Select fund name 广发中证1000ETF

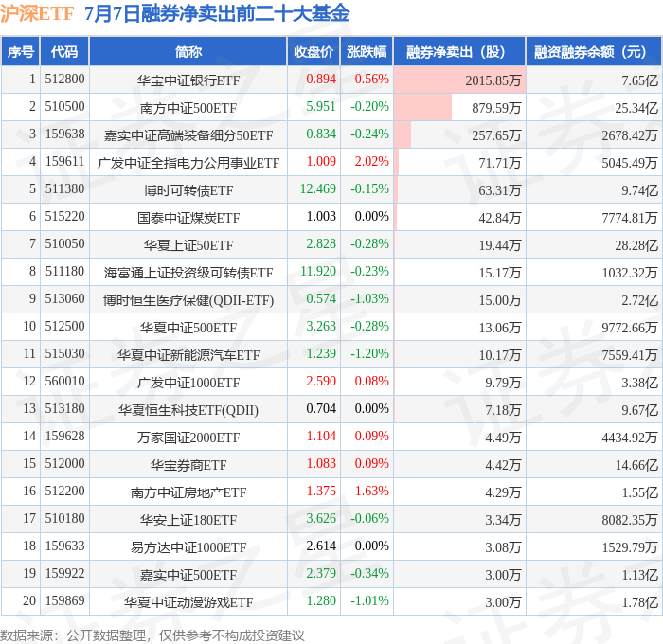[188, 383]
